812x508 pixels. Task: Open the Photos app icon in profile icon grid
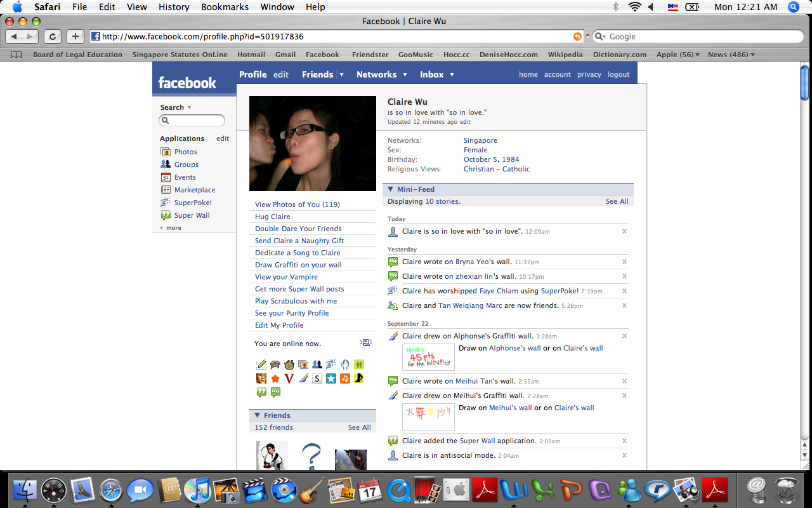(x=303, y=364)
